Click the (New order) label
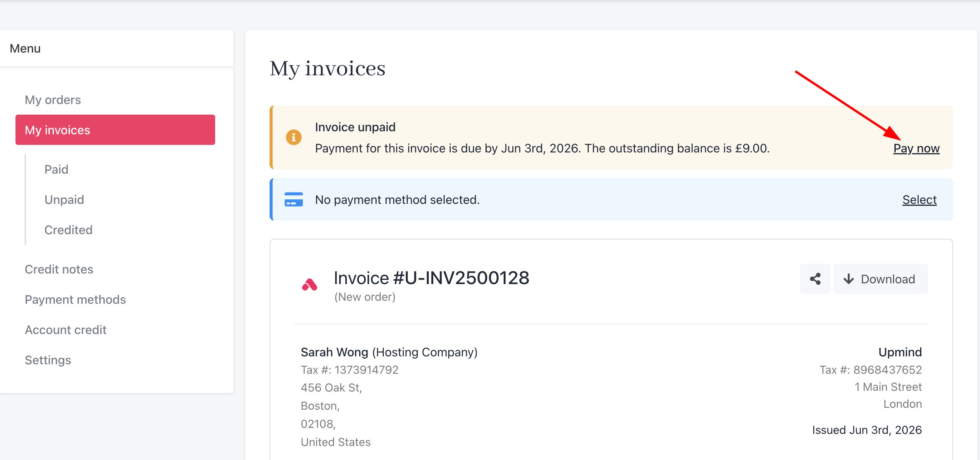The width and height of the screenshot is (980, 460). pyautogui.click(x=365, y=297)
